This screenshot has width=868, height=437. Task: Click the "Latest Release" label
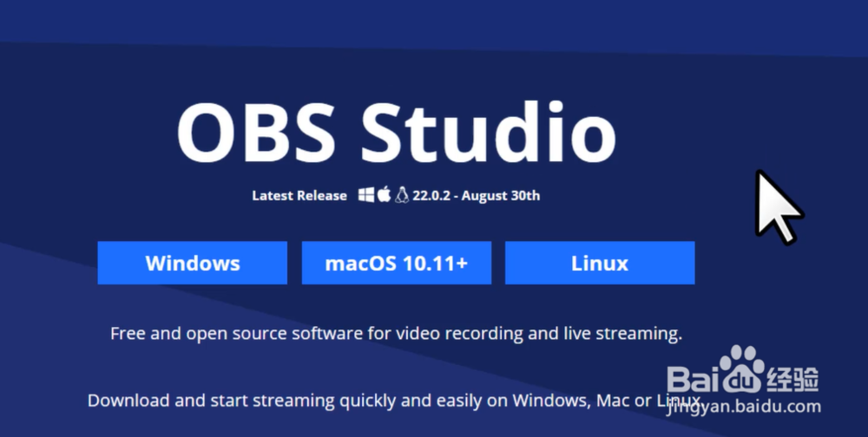point(299,195)
